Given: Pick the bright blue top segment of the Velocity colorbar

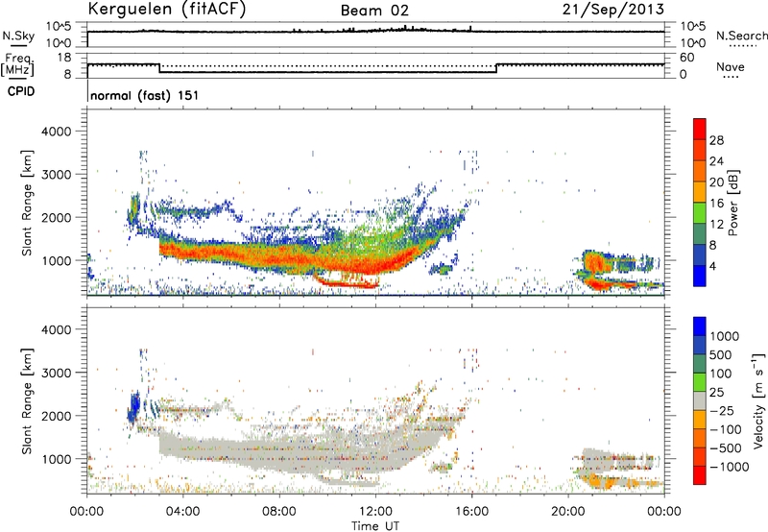Looking at the screenshot, I should (700, 326).
